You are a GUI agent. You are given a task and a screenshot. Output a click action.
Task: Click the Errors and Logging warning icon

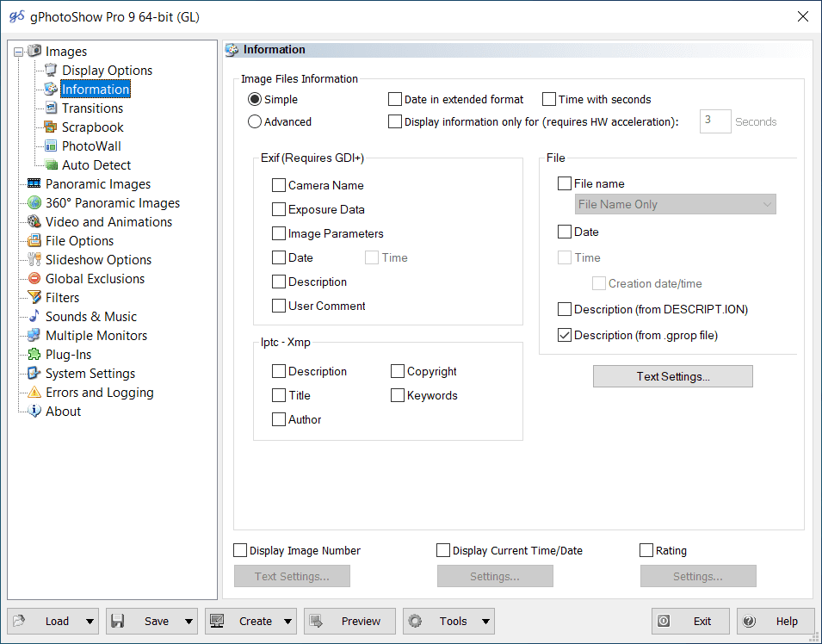34,392
